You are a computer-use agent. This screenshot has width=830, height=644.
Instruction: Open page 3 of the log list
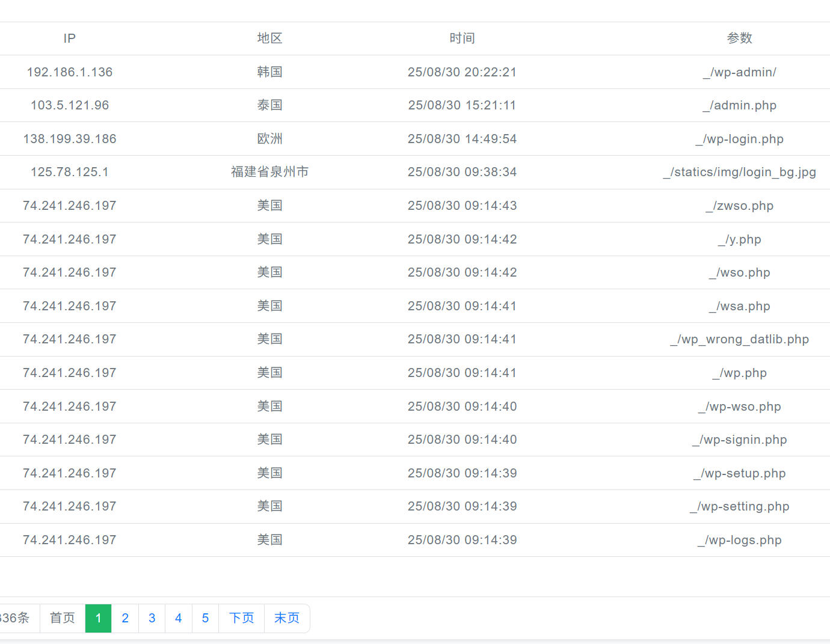(152, 618)
